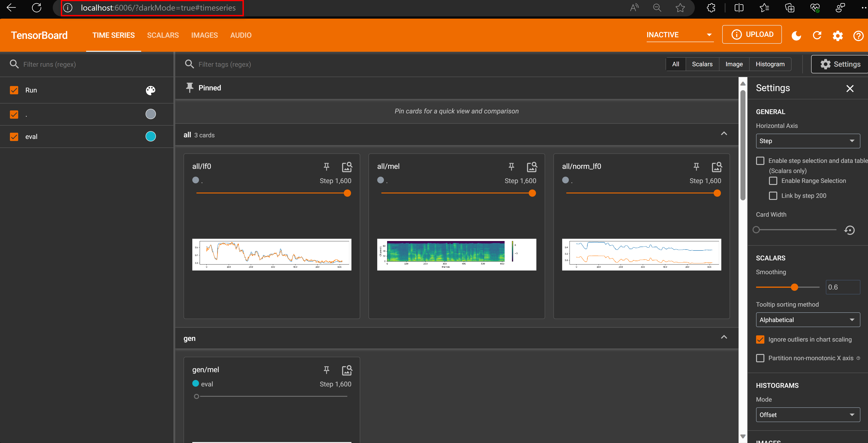Screen dimensions: 868x443
Task: Open the Horizontal Axis Step dropdown
Action: pos(808,141)
